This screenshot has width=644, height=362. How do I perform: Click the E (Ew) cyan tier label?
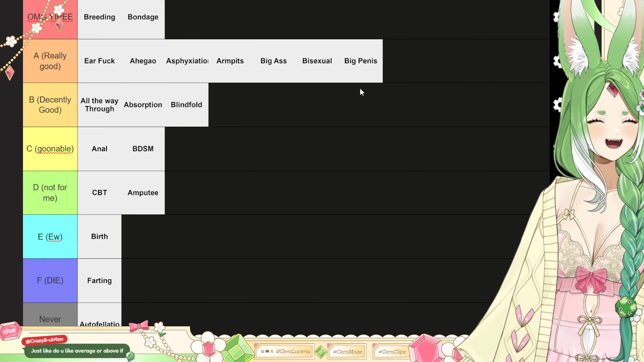coord(50,237)
